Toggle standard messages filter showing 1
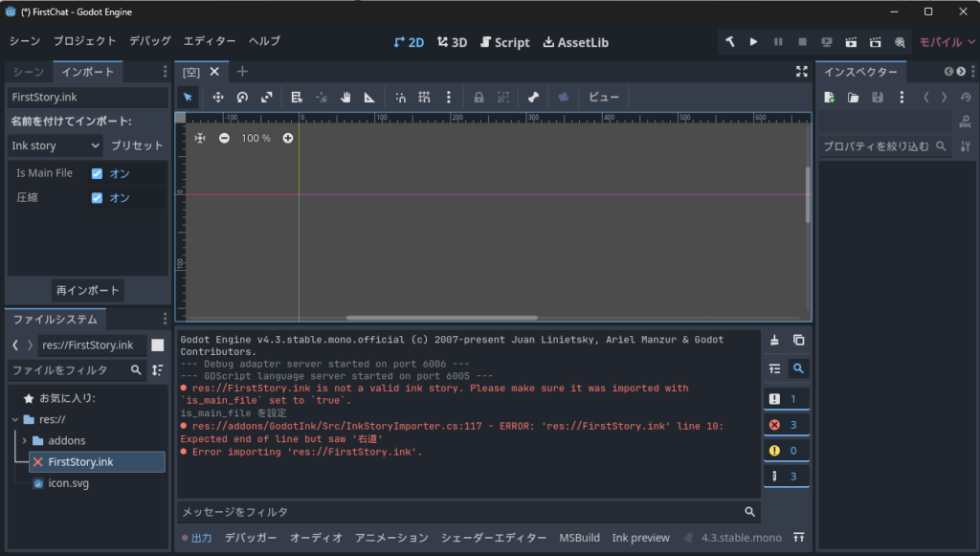Image resolution: width=980 pixels, height=556 pixels. 787,398
